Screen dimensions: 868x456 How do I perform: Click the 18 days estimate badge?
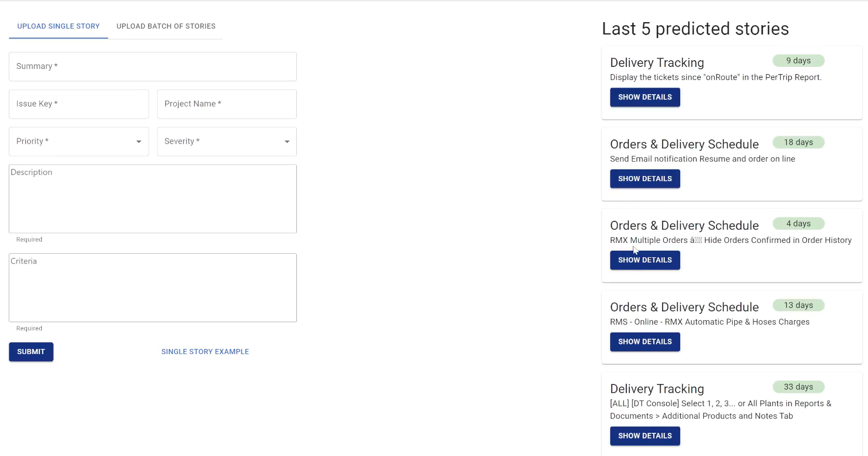pos(798,143)
